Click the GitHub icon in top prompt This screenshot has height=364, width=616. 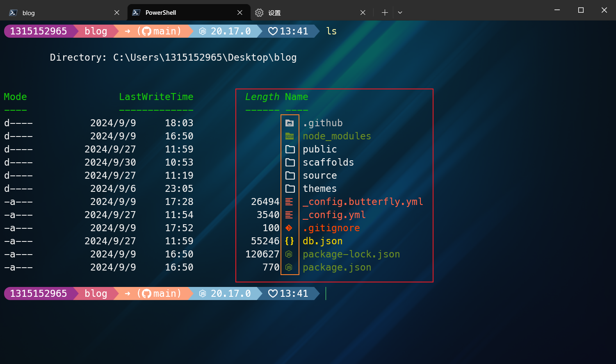(146, 31)
